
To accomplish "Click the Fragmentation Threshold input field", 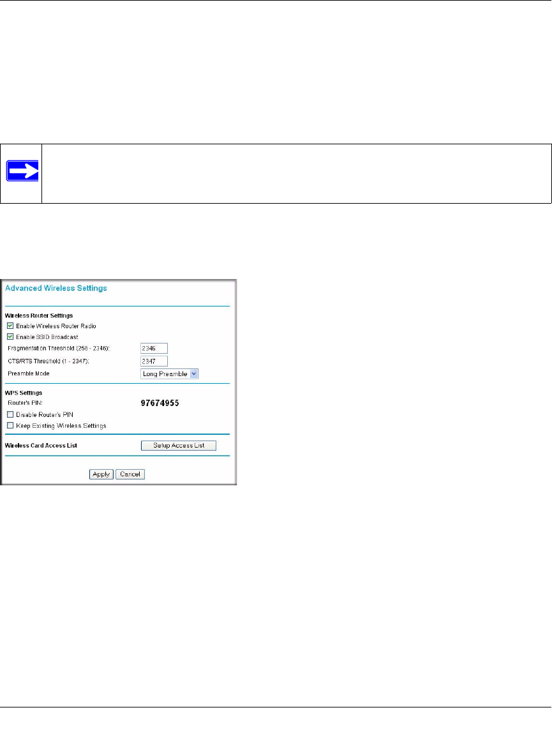I will (154, 348).
